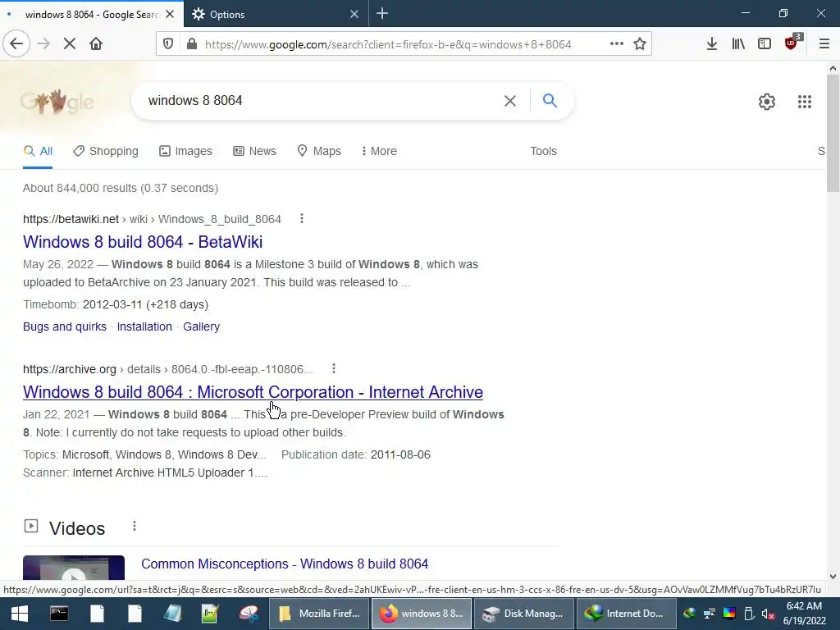Open the search Tools options

543,151
